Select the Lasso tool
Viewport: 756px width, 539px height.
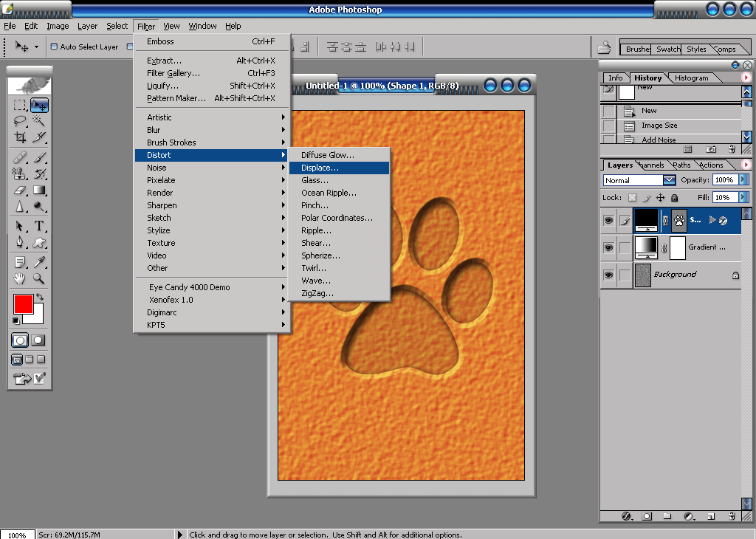20,121
